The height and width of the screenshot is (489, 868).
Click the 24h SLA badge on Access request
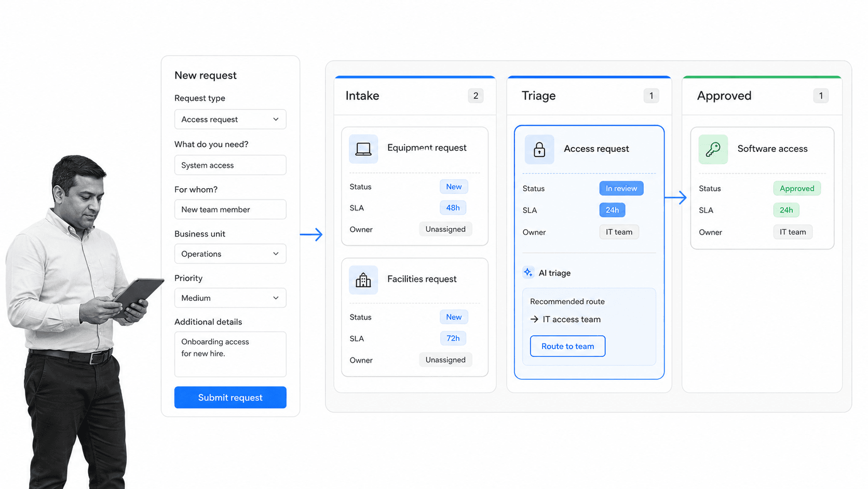click(x=612, y=210)
